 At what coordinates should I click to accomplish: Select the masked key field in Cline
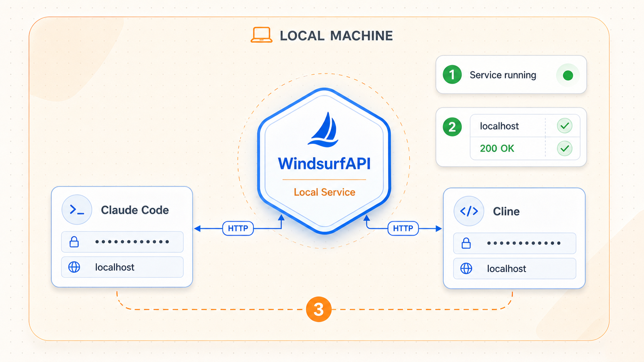[515, 243]
